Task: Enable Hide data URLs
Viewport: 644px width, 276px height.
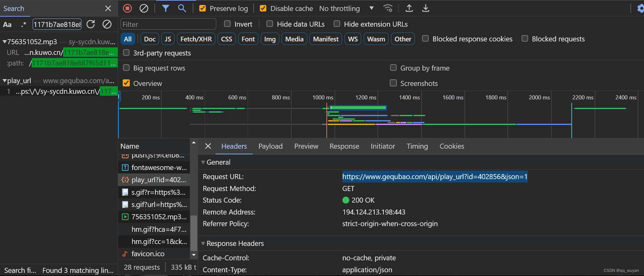Action: point(270,24)
